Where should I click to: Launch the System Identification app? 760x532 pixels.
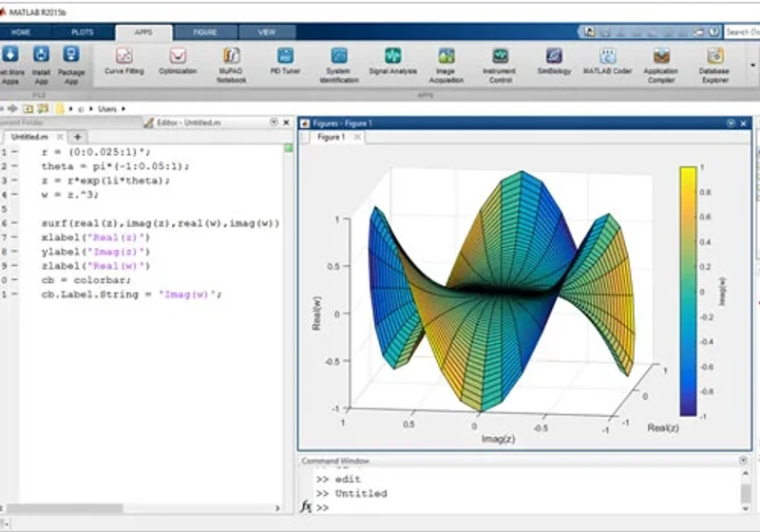tap(339, 66)
